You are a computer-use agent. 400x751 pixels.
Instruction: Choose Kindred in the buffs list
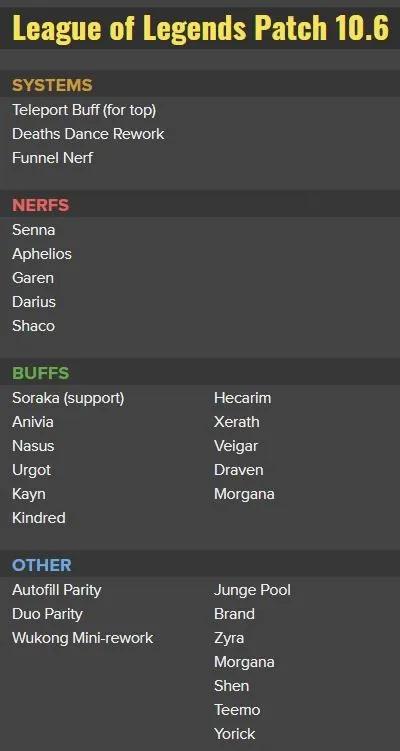(39, 518)
